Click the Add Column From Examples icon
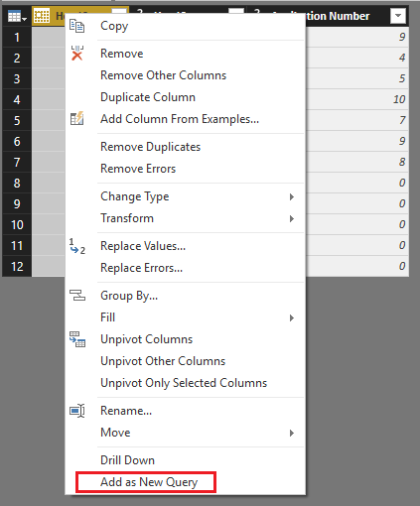 77,119
